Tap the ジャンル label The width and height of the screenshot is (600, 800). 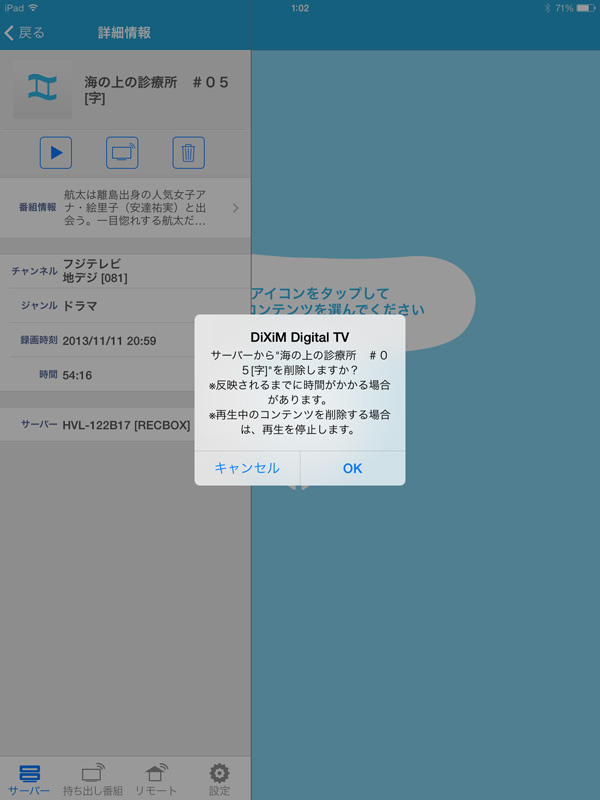coord(39,305)
